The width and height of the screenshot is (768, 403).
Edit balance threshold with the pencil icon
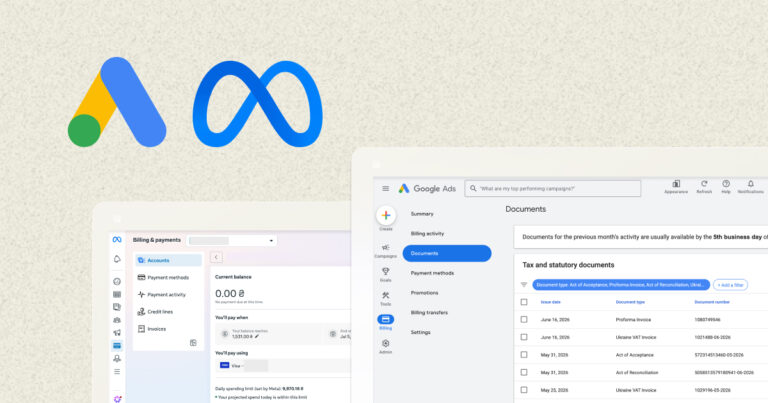[257, 336]
